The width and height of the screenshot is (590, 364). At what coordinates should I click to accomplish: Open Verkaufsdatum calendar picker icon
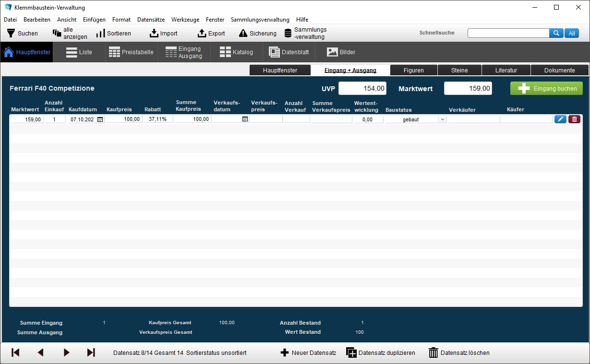(245, 119)
